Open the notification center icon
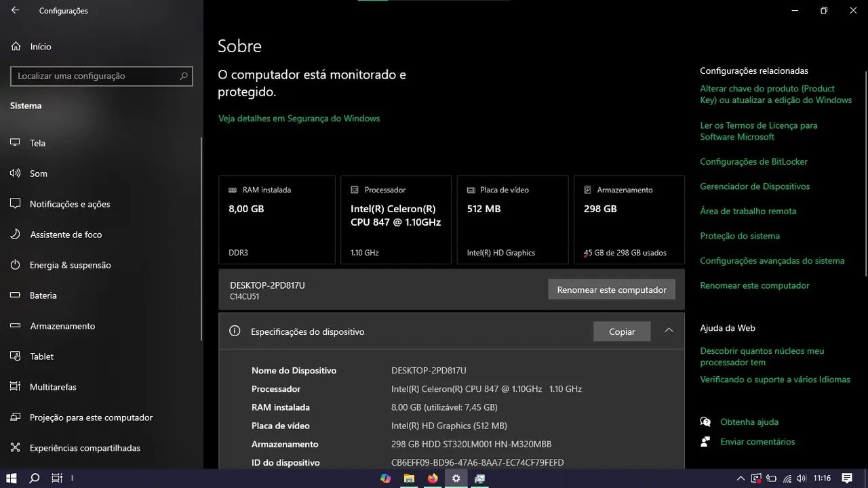Image resolution: width=868 pixels, height=488 pixels. (846, 479)
